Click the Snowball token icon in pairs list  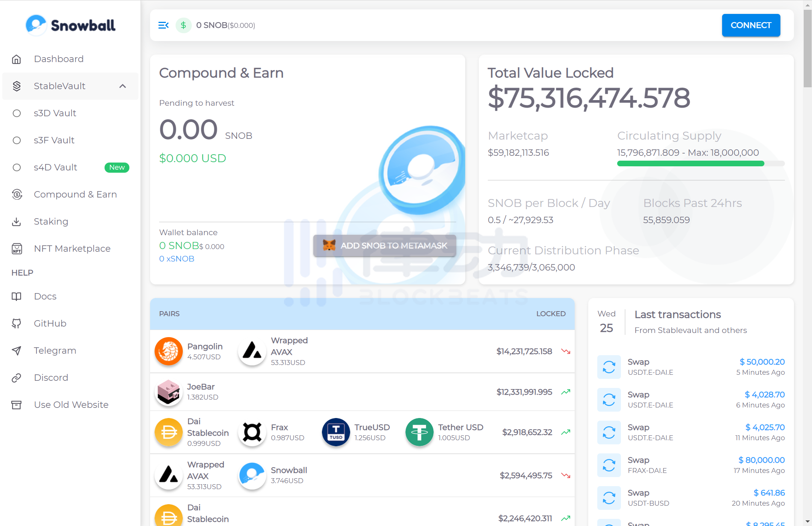(x=252, y=476)
